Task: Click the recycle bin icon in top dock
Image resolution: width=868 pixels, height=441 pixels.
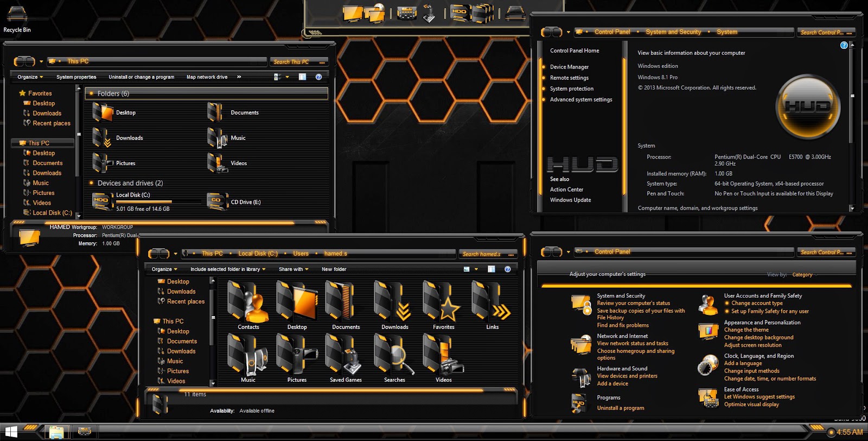Action: 515,12
